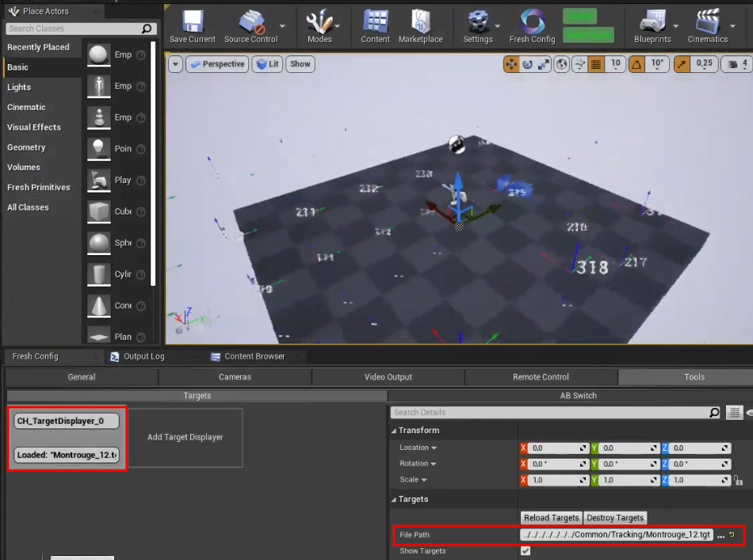Image resolution: width=753 pixels, height=560 pixels.
Task: Select the Cube primitive icon
Action: click(98, 211)
